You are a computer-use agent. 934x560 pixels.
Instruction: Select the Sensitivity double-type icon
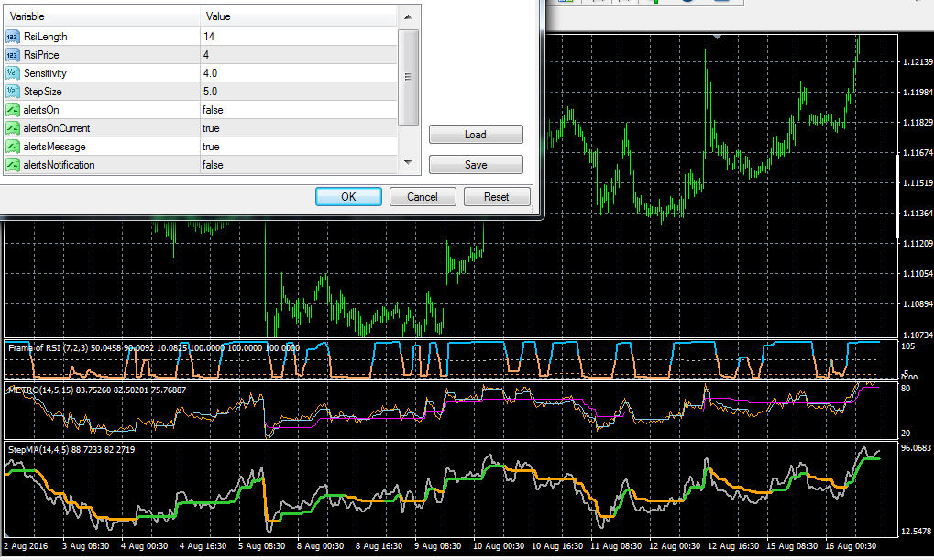point(13,73)
